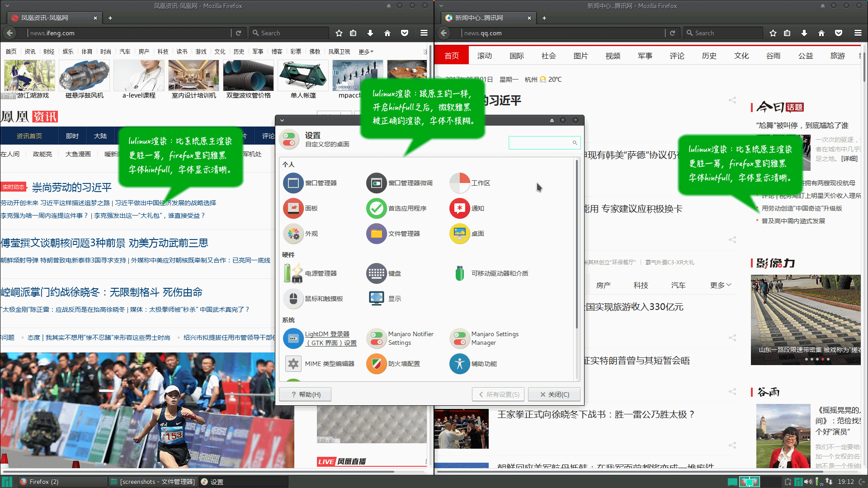Screen dimensions: 868x488
Task: Reload page in qq.com Firefox
Action: 672,33
